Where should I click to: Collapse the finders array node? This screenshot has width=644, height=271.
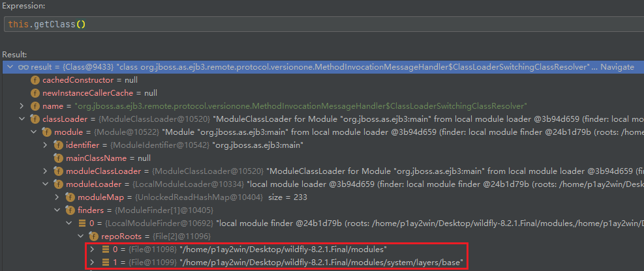pyautogui.click(x=57, y=210)
